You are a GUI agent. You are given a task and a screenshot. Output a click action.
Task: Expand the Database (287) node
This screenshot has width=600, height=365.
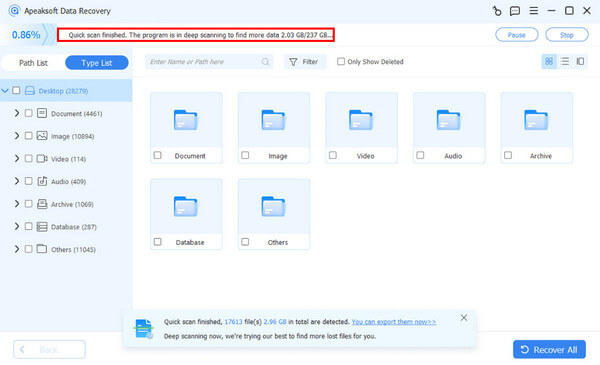(17, 226)
